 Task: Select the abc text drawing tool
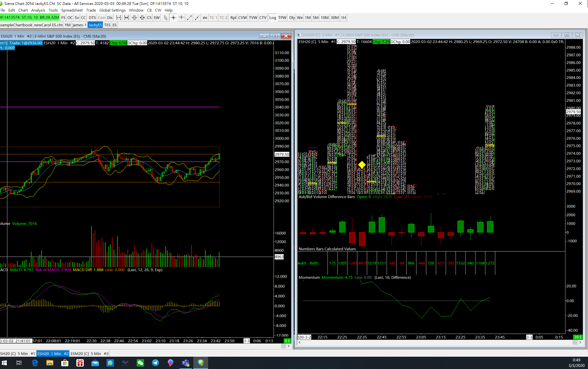tap(205, 18)
